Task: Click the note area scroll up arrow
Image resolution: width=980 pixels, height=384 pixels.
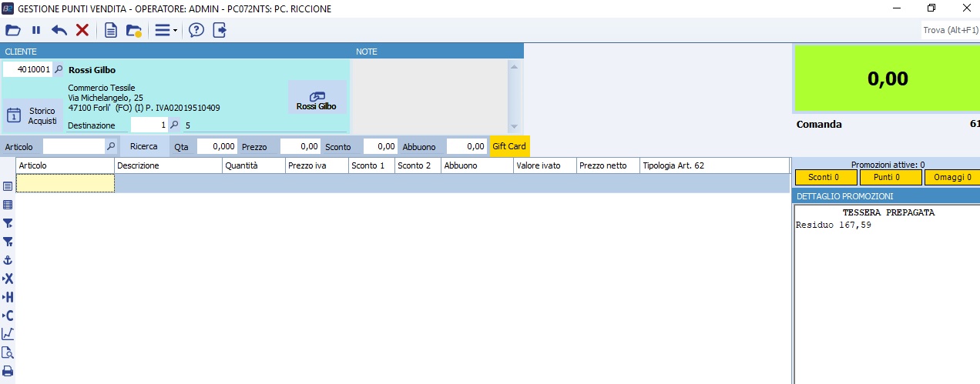Action: pyautogui.click(x=515, y=66)
